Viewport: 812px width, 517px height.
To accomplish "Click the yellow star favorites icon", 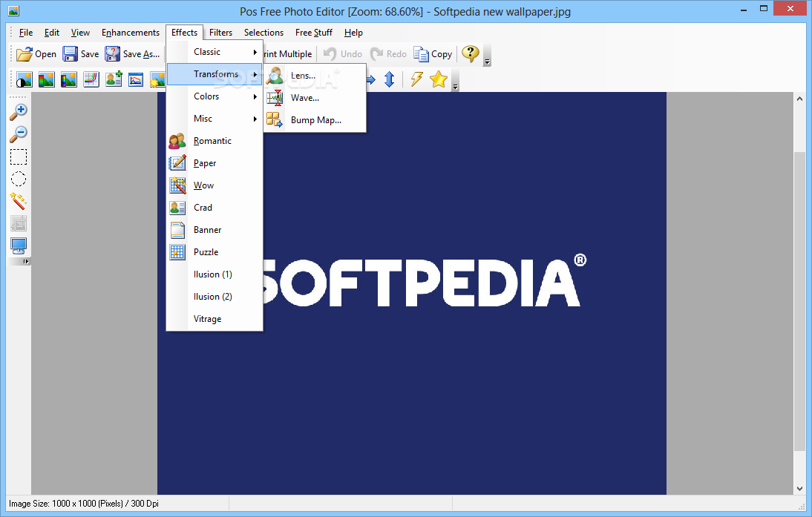I will [x=439, y=79].
